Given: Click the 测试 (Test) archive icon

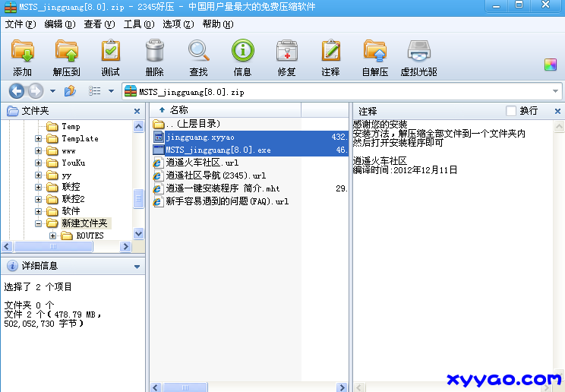Looking at the screenshot, I should point(111,57).
